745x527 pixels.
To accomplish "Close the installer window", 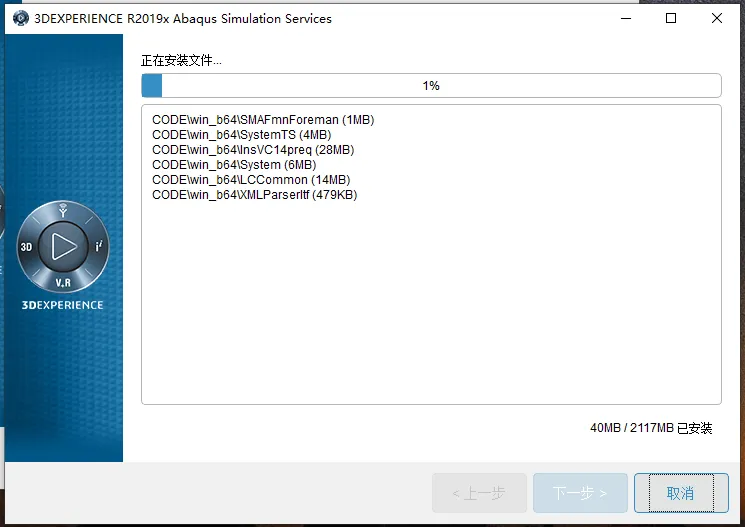I will click(717, 19).
